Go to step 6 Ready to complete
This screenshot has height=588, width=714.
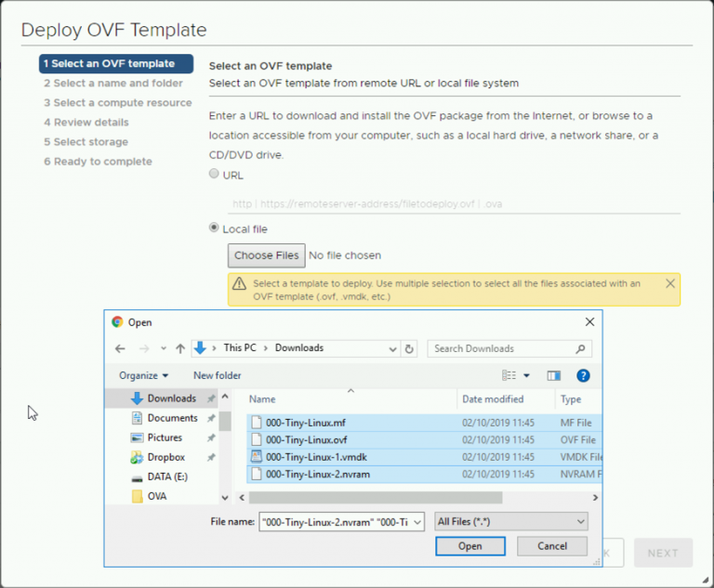coord(98,162)
